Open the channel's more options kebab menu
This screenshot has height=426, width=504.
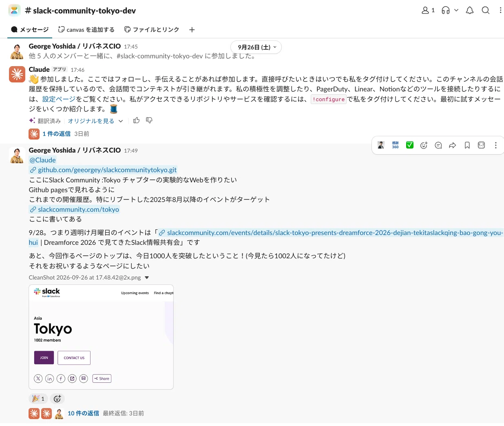tap(500, 10)
